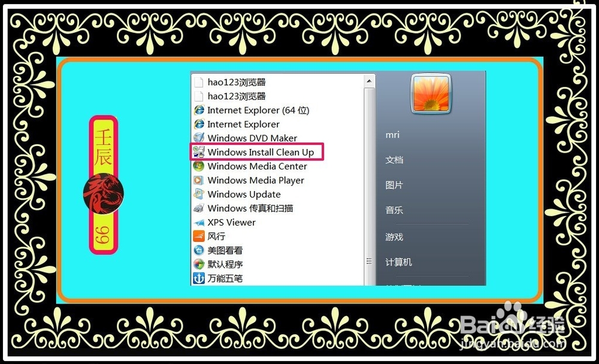Launch XPS Viewer label
This screenshot has height=364, width=599.
pos(231,222)
